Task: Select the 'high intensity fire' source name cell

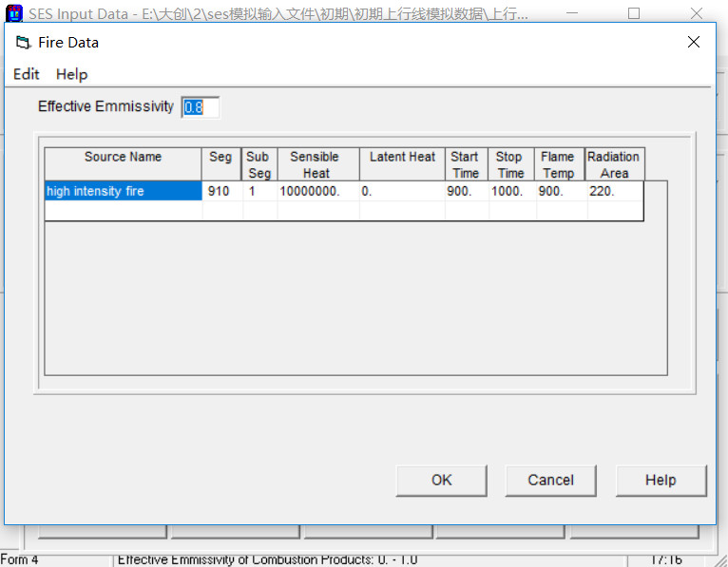Action: [123, 191]
